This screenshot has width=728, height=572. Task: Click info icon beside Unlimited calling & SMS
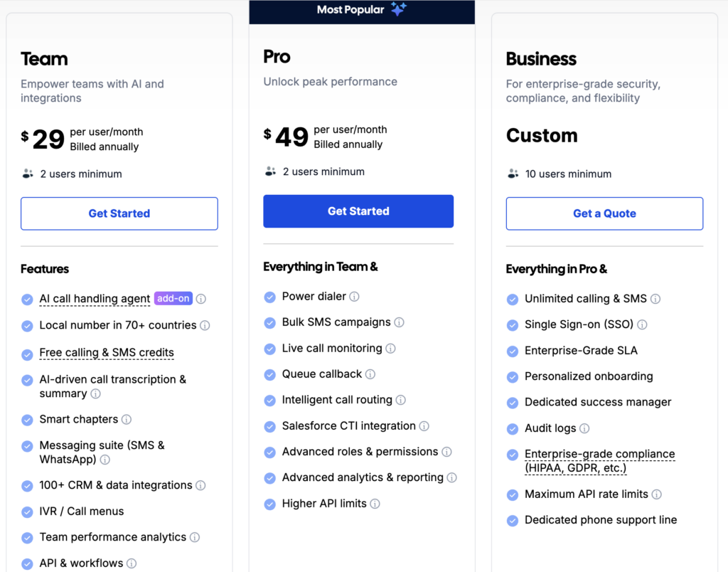click(655, 299)
